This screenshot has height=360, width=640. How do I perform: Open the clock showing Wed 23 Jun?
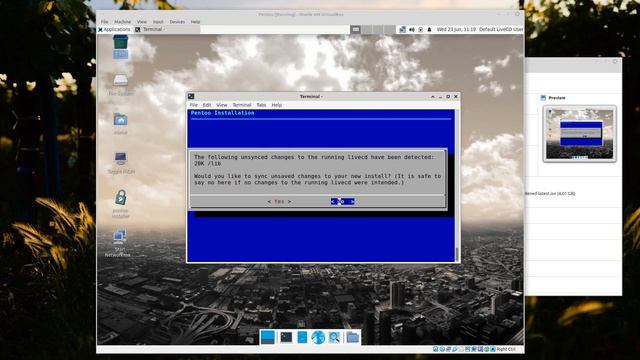coord(456,29)
